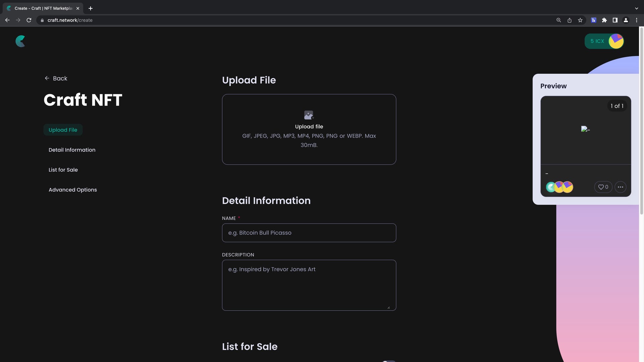
Task: Click the 5 ICX balance label
Action: 597,41
